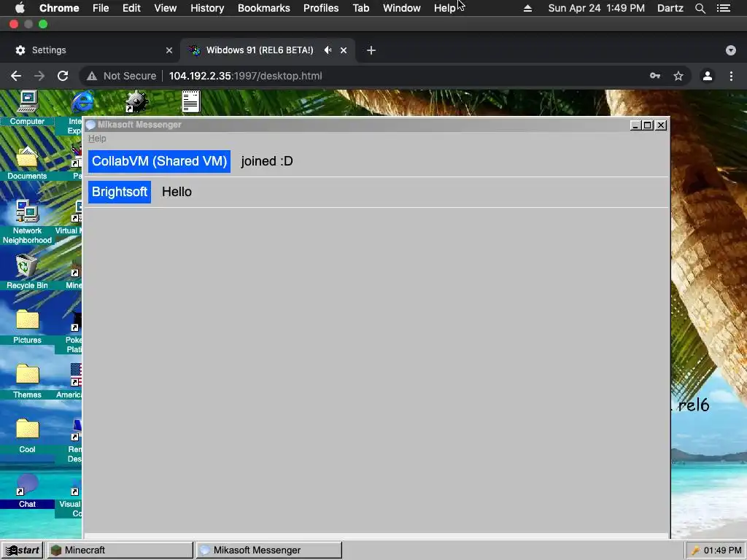Open the Apple menu
This screenshot has width=747, height=560.
20,8
